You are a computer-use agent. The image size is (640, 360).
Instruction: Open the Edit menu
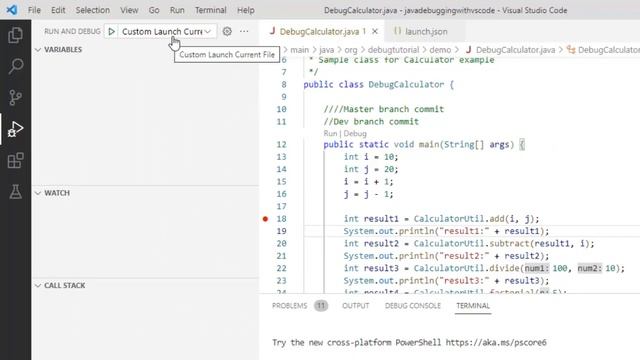click(58, 10)
